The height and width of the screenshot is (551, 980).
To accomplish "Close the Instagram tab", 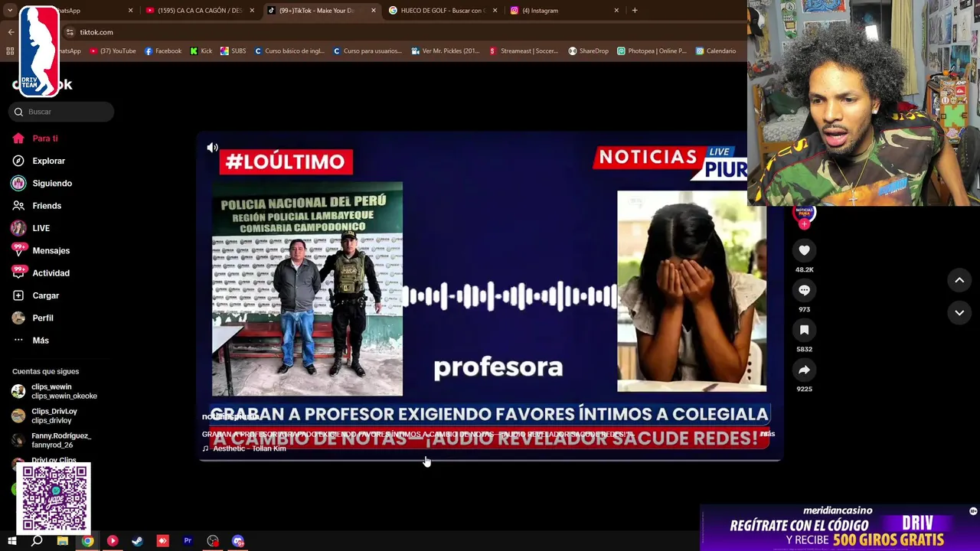I will tap(616, 11).
